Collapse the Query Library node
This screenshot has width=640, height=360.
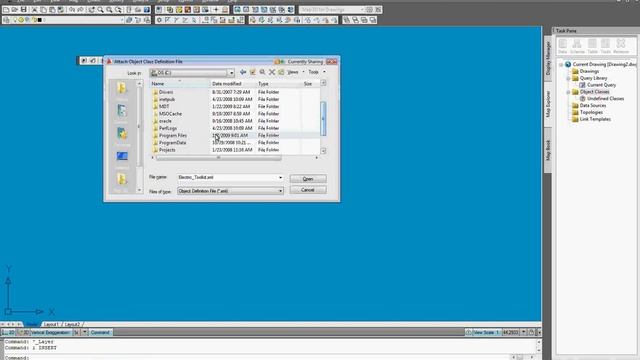[x=568, y=78]
